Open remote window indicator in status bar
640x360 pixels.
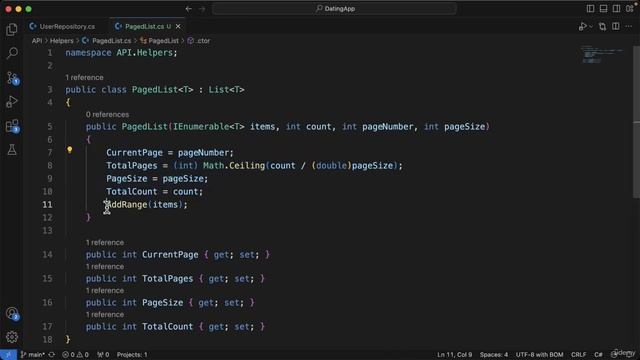click(8, 355)
